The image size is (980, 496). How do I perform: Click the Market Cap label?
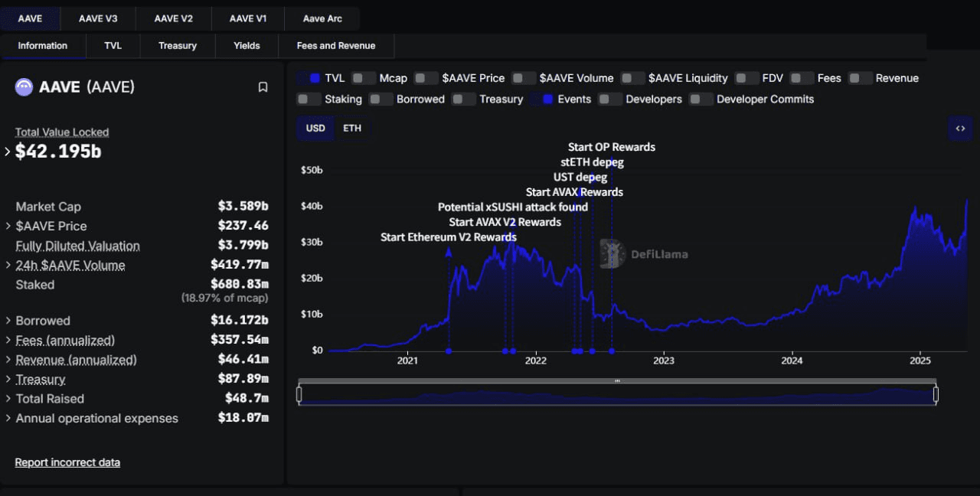click(48, 207)
